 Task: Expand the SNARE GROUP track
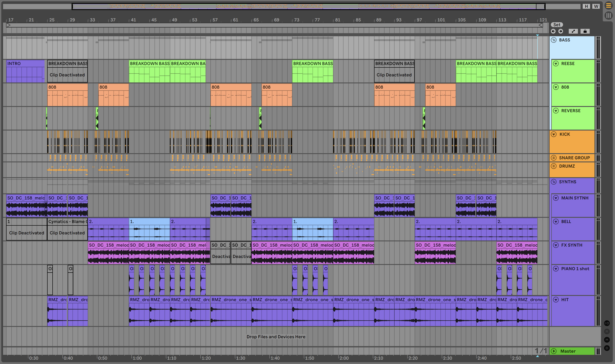click(554, 158)
